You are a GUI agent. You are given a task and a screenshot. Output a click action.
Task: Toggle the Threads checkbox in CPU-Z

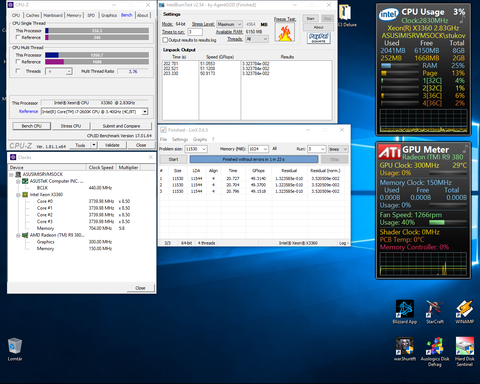tap(18, 71)
